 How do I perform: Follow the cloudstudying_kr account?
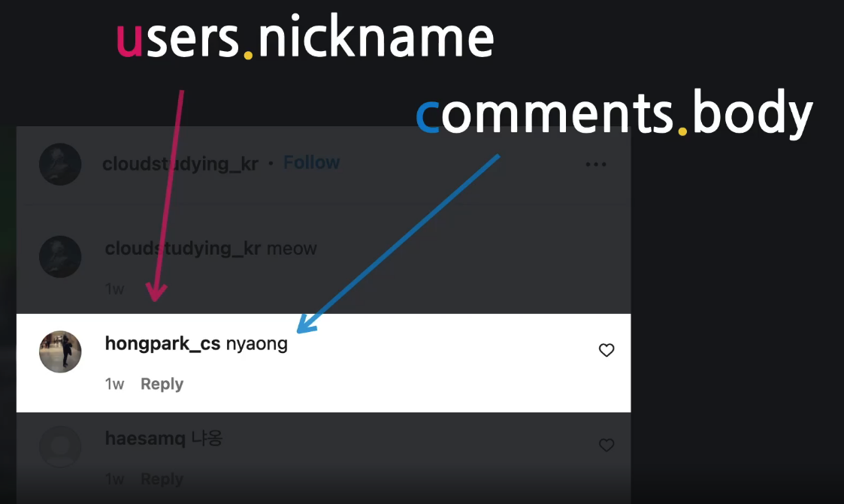click(312, 162)
